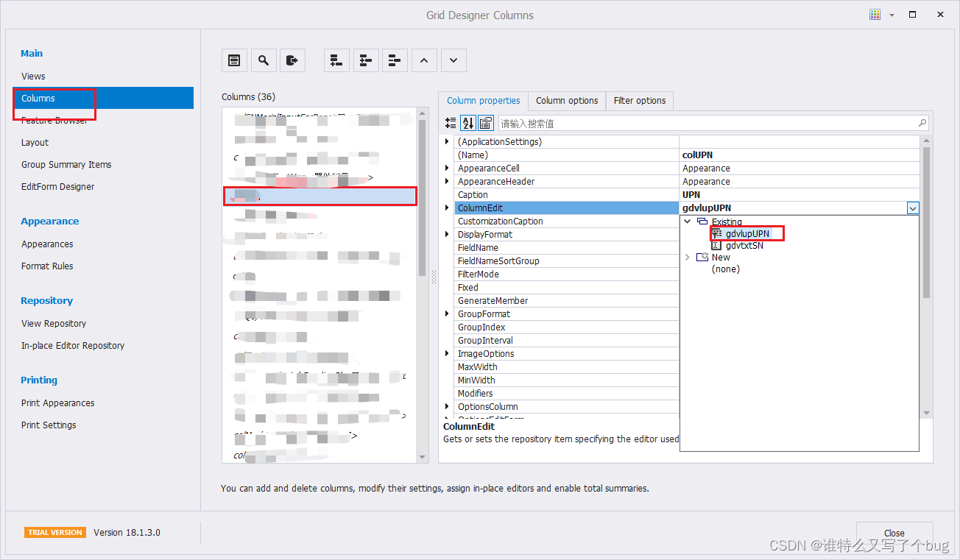The height and width of the screenshot is (560, 960).
Task: Open Appearances under Appearance section
Action: coord(47,244)
